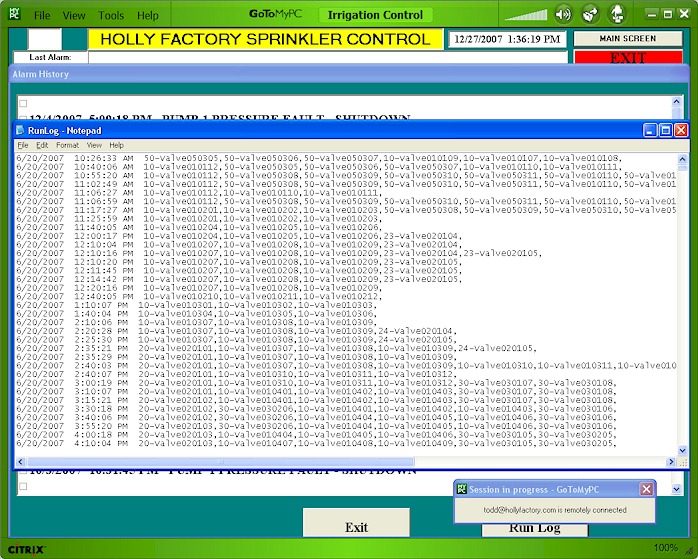Click the log line at 11:06:27 AM
This screenshot has width=698, height=559.
[199, 193]
